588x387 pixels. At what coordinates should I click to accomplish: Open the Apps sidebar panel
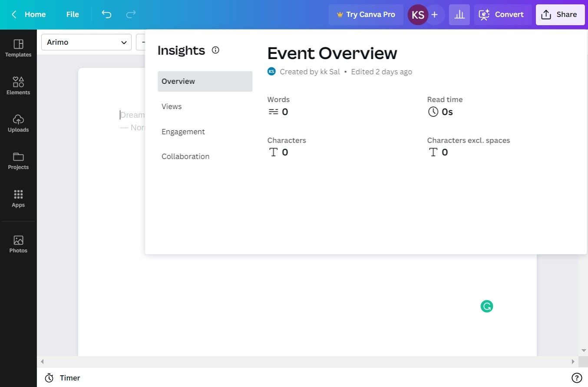coord(18,198)
